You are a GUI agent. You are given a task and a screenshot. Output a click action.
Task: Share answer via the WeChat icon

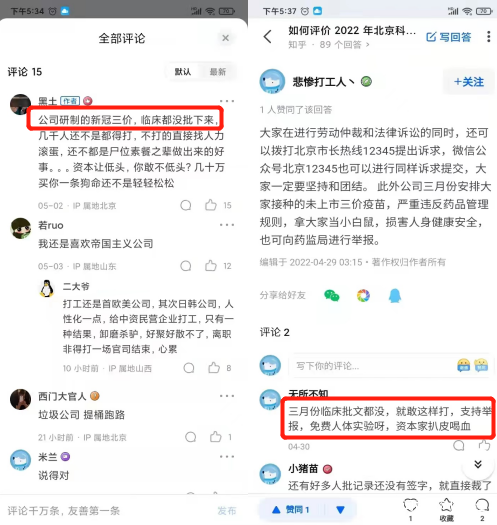tap(332, 295)
